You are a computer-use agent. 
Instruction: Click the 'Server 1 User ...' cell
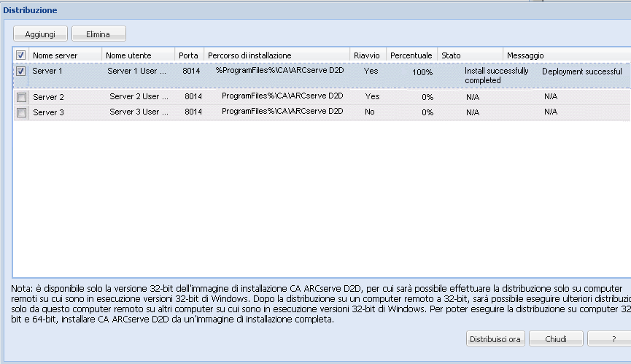tap(137, 71)
